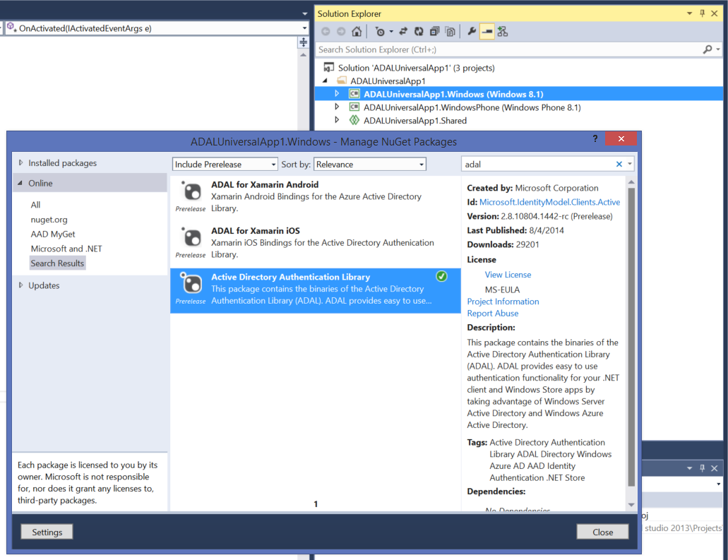Click the help question mark in NuGet dialog
The width and height of the screenshot is (728, 560).
(595, 138)
